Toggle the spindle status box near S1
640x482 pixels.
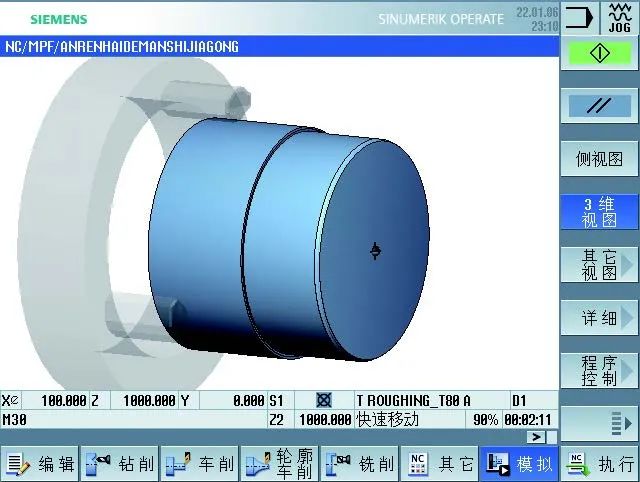click(323, 400)
